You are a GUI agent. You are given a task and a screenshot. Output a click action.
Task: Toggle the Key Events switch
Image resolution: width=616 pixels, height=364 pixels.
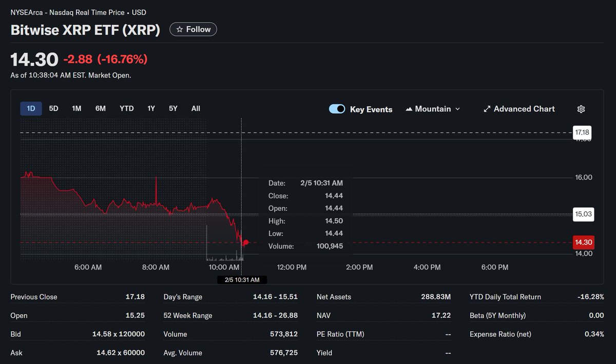point(337,109)
